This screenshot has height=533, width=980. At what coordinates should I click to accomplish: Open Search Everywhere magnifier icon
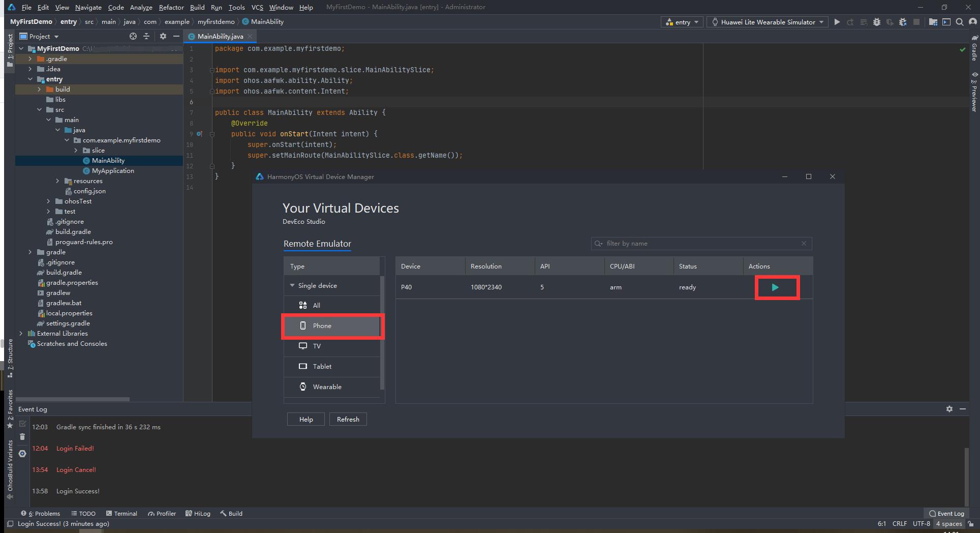point(959,22)
